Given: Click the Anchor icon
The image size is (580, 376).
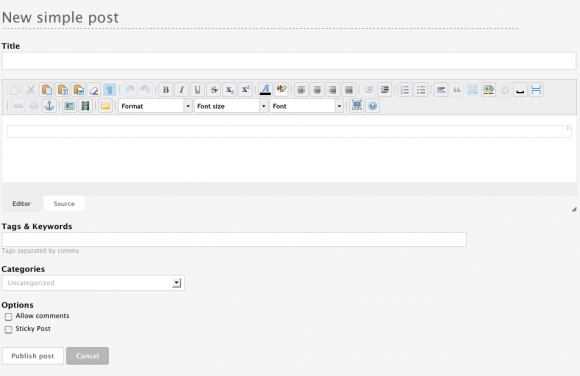Looking at the screenshot, I should point(49,106).
